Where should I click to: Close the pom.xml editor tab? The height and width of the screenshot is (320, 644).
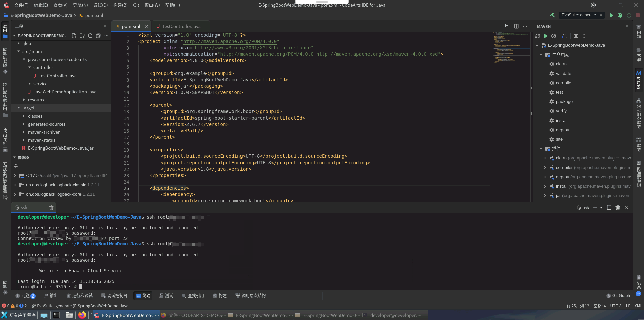[147, 26]
